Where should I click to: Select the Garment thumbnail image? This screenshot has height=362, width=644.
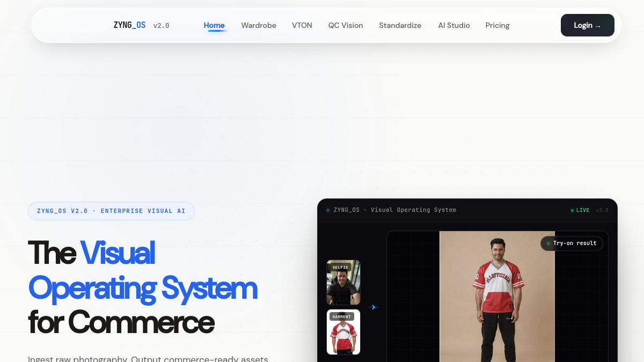coord(343,332)
